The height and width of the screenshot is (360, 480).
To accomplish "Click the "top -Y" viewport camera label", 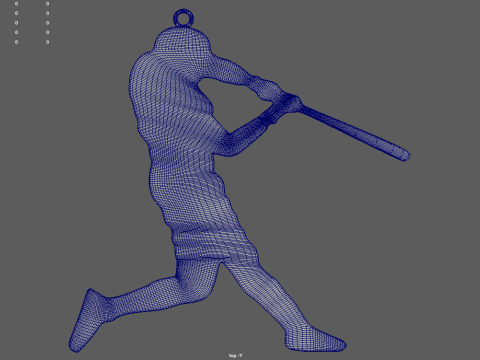I will pos(236,356).
